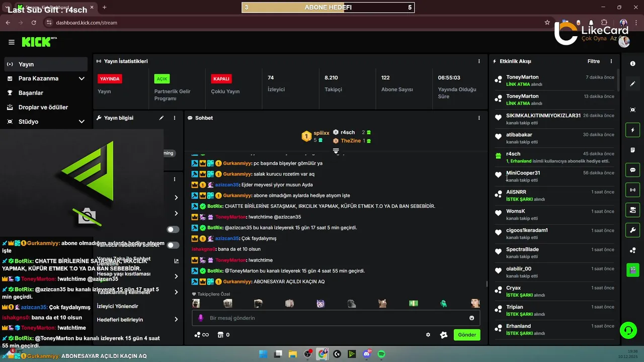The width and height of the screenshot is (644, 362).
Task: Click the pencil edit icon in right sidebar
Action: click(x=632, y=83)
